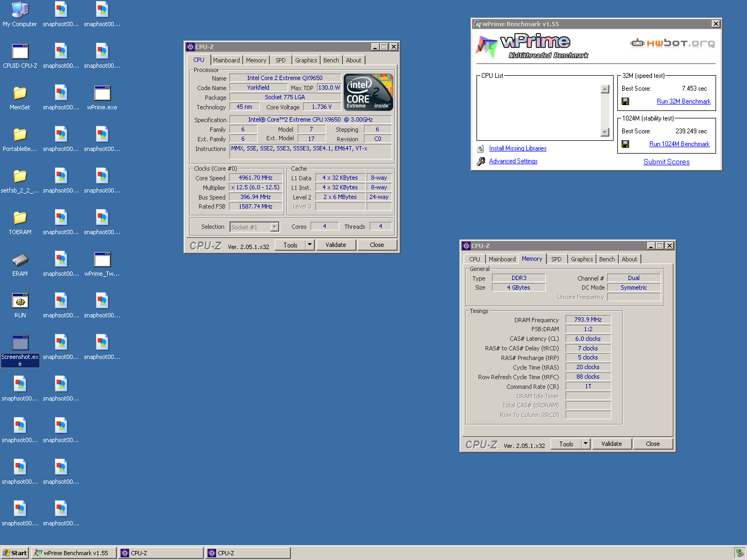Switch to Mainboard tab in CPU-specs window

coord(226,60)
